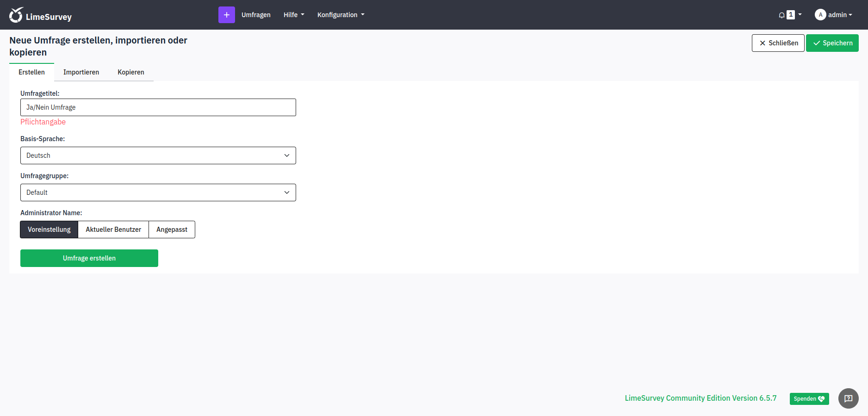868x416 pixels.
Task: Expand the Hilfe menu
Action: tap(294, 15)
